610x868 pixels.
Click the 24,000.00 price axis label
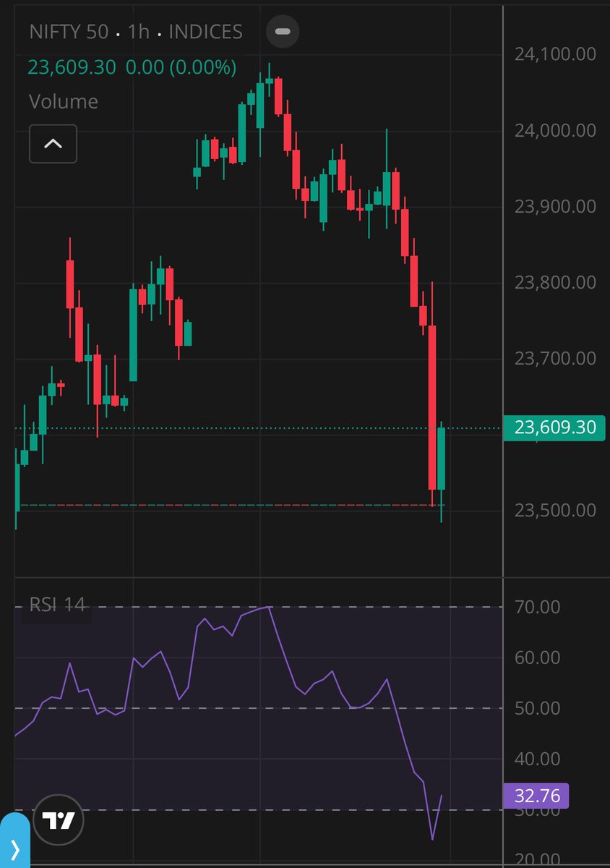[x=555, y=130]
